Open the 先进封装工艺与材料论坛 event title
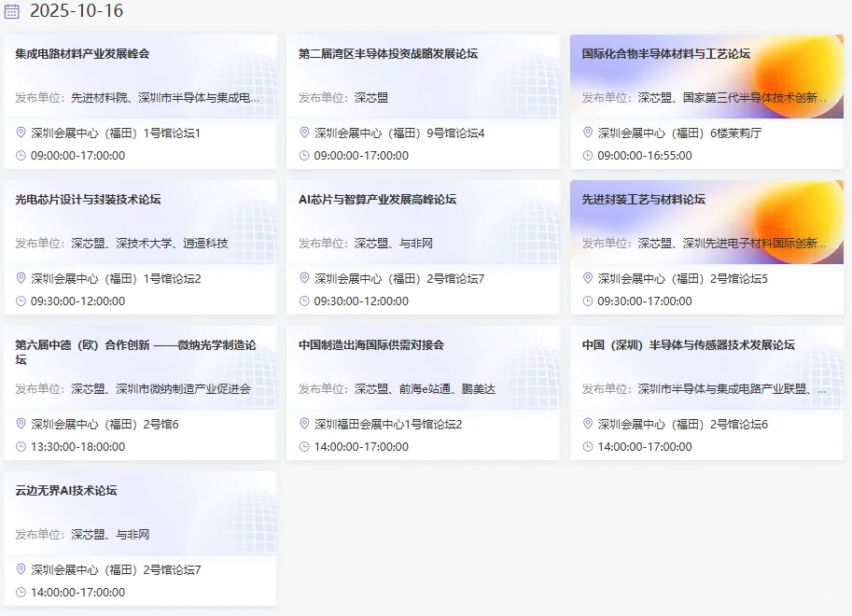852x616 pixels. (x=642, y=199)
